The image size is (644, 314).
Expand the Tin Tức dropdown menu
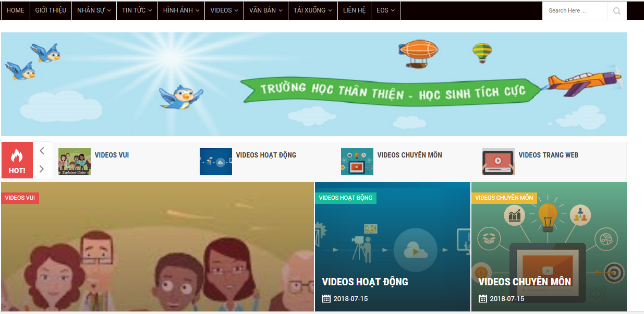(137, 10)
